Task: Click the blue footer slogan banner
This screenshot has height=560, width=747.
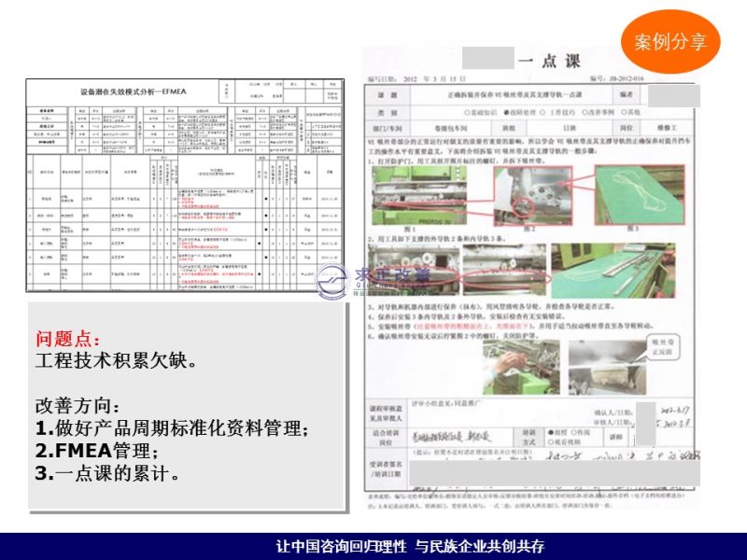Action: 373,546
